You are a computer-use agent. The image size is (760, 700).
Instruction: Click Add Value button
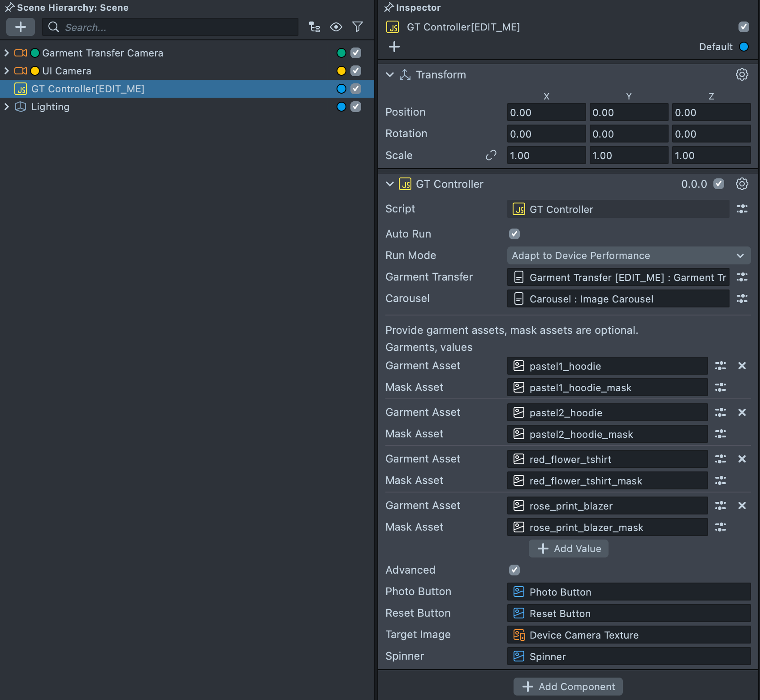click(x=568, y=549)
